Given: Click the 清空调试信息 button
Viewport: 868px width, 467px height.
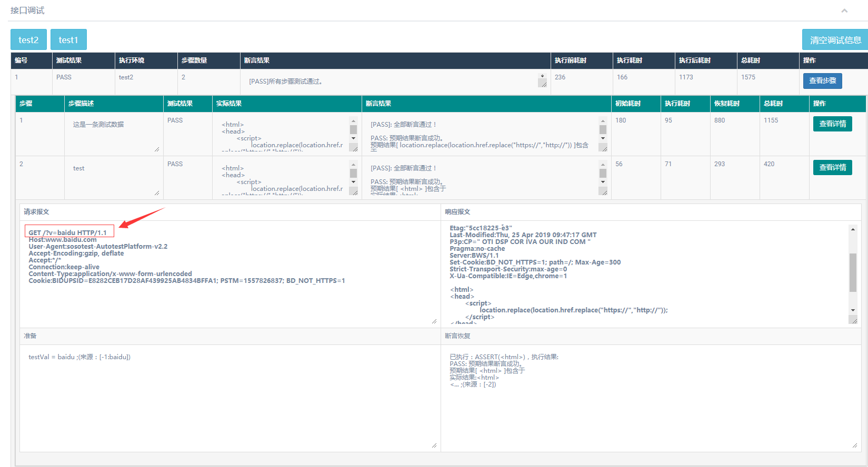Looking at the screenshot, I should tap(835, 39).
